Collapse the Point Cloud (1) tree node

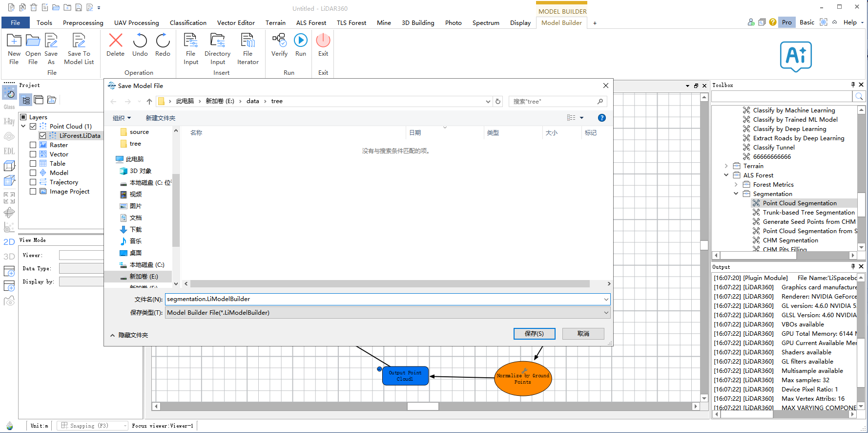23,127
